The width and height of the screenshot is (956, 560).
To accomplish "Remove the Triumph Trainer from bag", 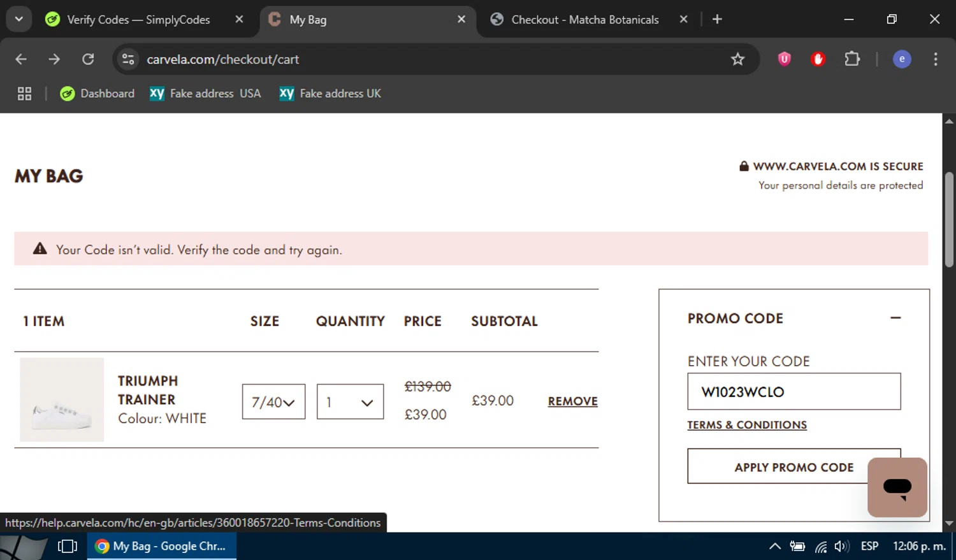I will pos(572,401).
